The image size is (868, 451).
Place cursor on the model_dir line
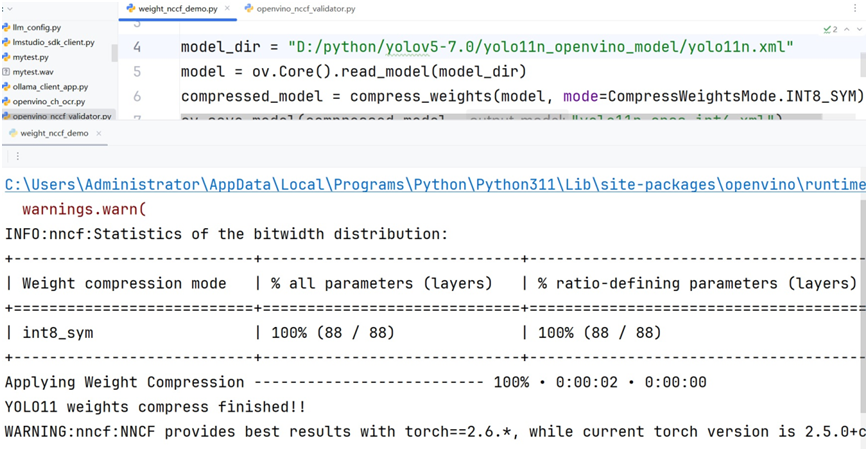point(487,47)
